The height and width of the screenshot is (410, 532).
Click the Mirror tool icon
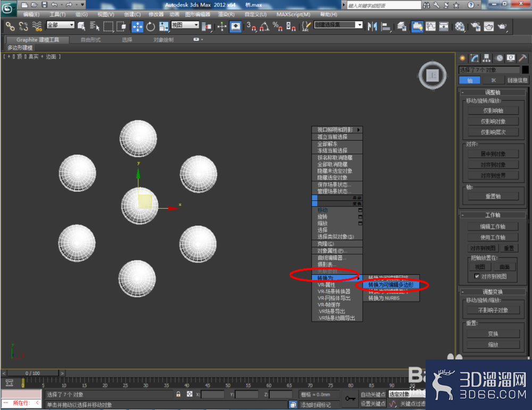pos(372,26)
